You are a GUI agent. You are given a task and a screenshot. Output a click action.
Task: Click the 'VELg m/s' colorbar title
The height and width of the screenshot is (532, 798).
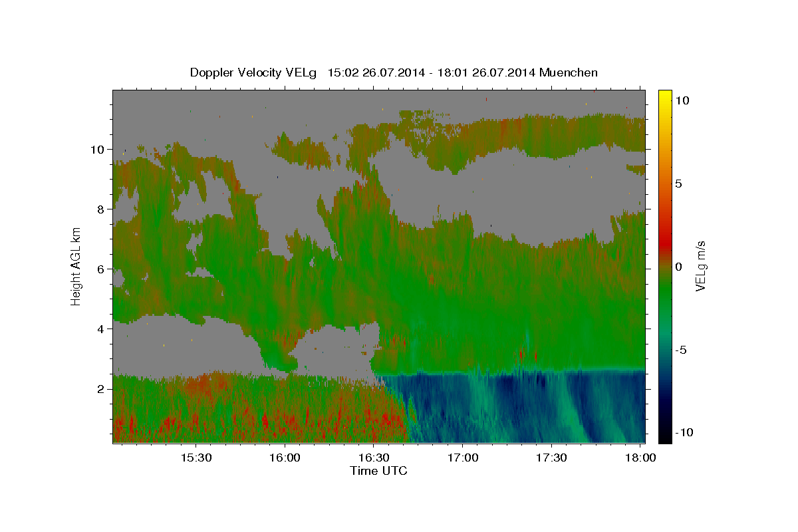coord(701,266)
